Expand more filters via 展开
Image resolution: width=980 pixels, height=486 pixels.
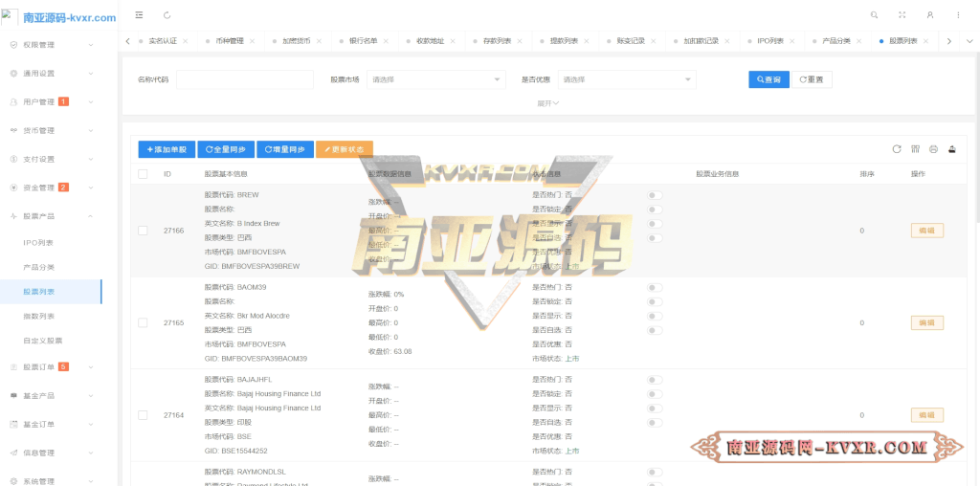[x=548, y=103]
